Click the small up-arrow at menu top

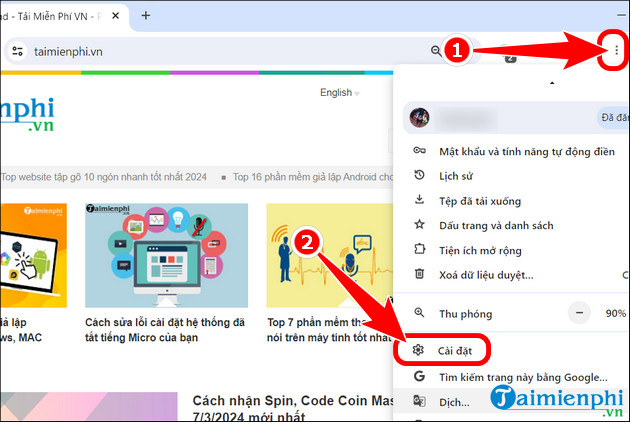point(552,83)
